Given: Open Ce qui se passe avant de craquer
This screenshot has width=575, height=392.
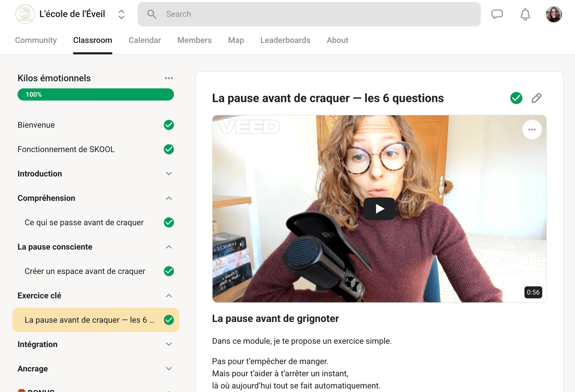Looking at the screenshot, I should (x=84, y=223).
